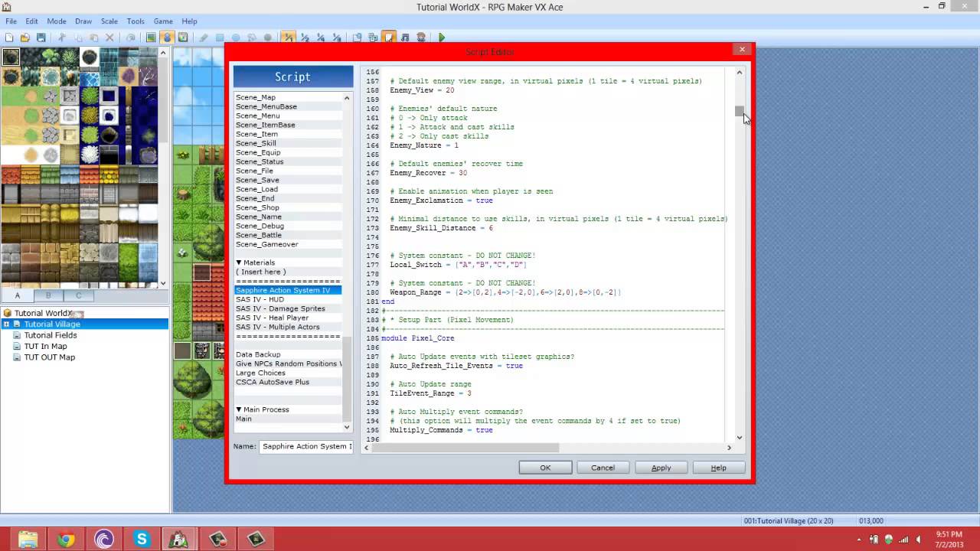Viewport: 980px width, 551px height.
Task: Start Playtest with the green arrow
Action: point(442,37)
